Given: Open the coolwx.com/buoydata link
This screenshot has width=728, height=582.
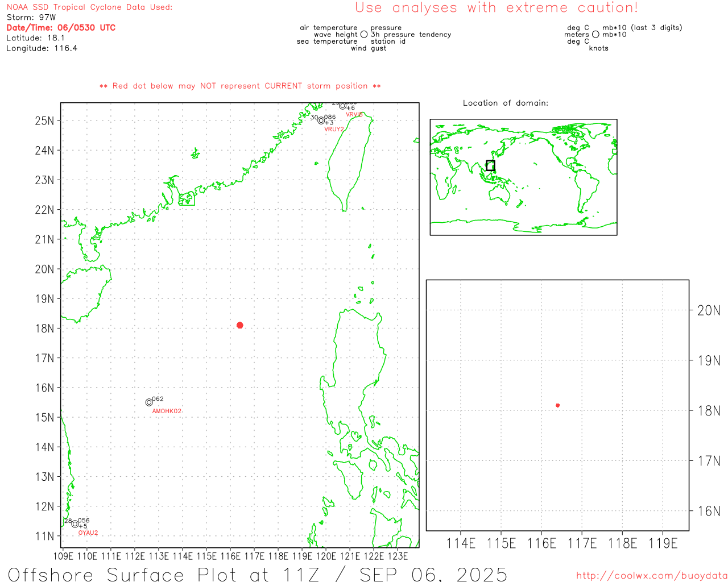Looking at the screenshot, I should (652, 576).
